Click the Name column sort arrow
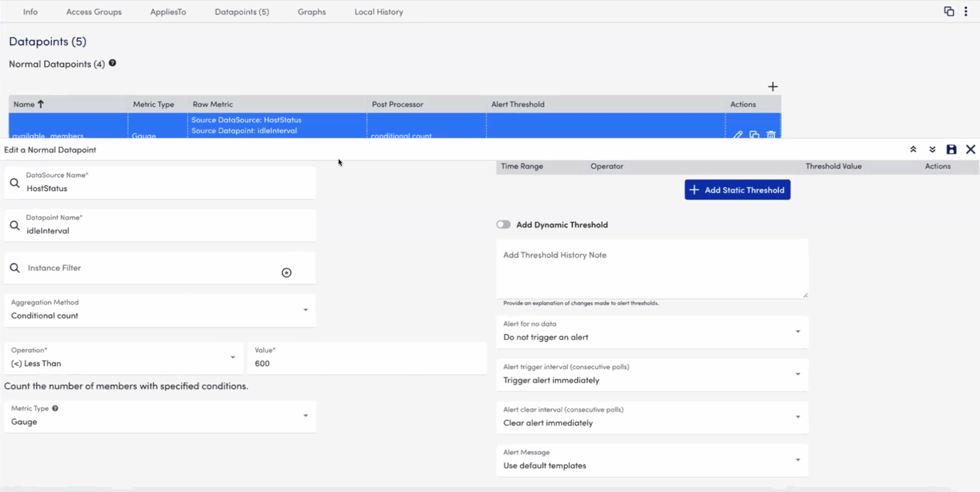 [41, 104]
